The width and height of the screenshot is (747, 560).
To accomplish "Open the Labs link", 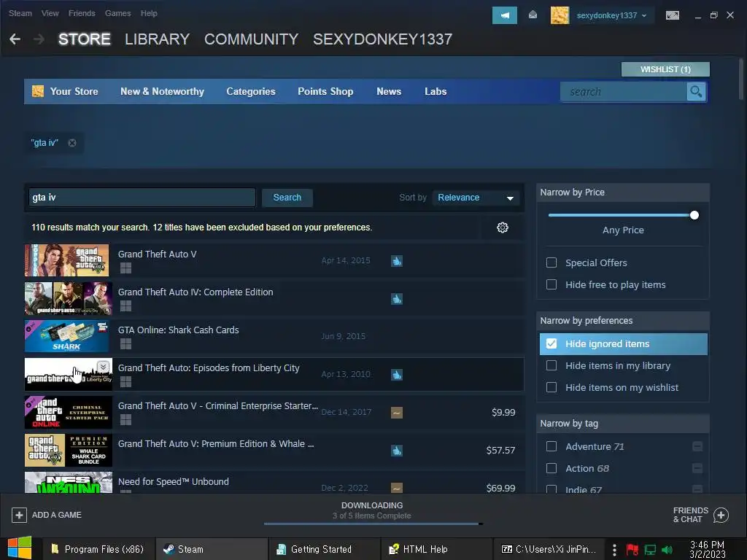I will (x=436, y=91).
